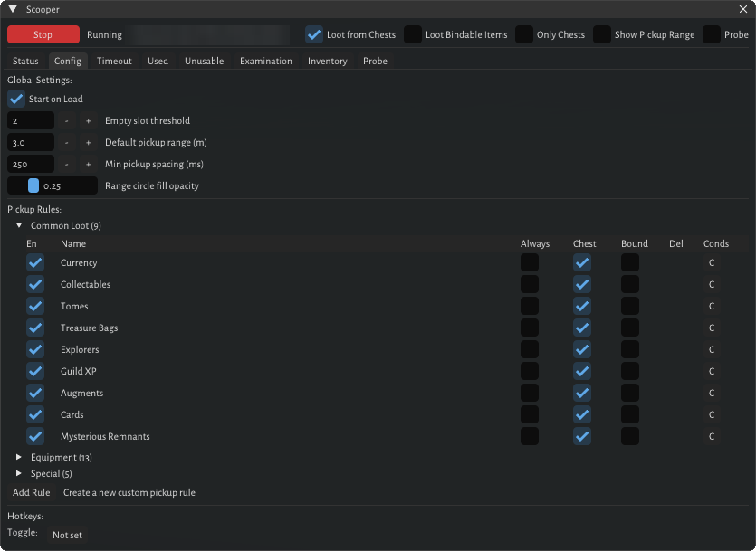Click the red Stop button
The image size is (756, 551).
43,34
